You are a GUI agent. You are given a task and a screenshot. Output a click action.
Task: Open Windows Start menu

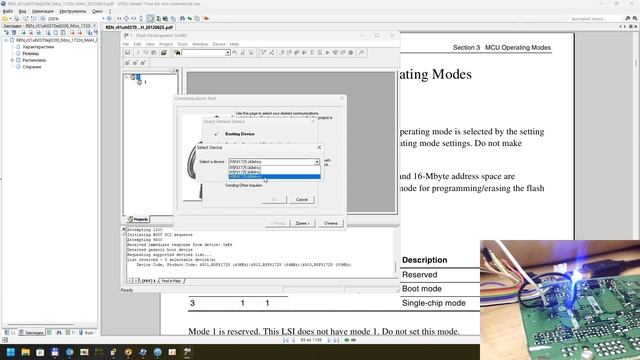click(x=11, y=352)
